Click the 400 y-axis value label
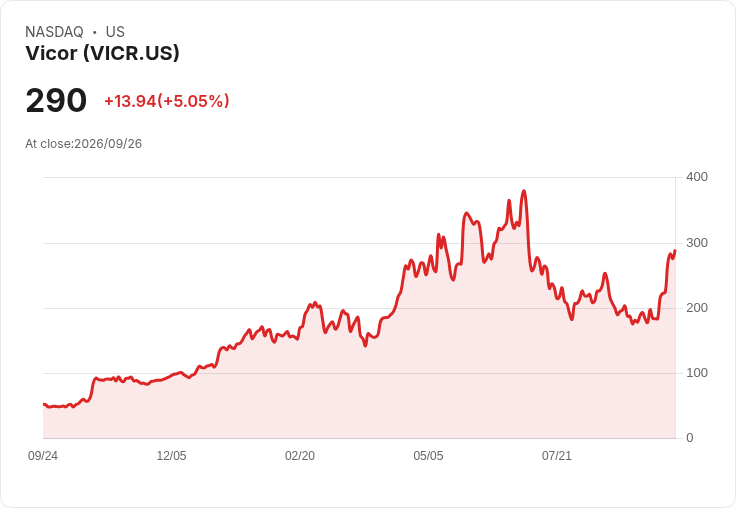 tap(697, 177)
